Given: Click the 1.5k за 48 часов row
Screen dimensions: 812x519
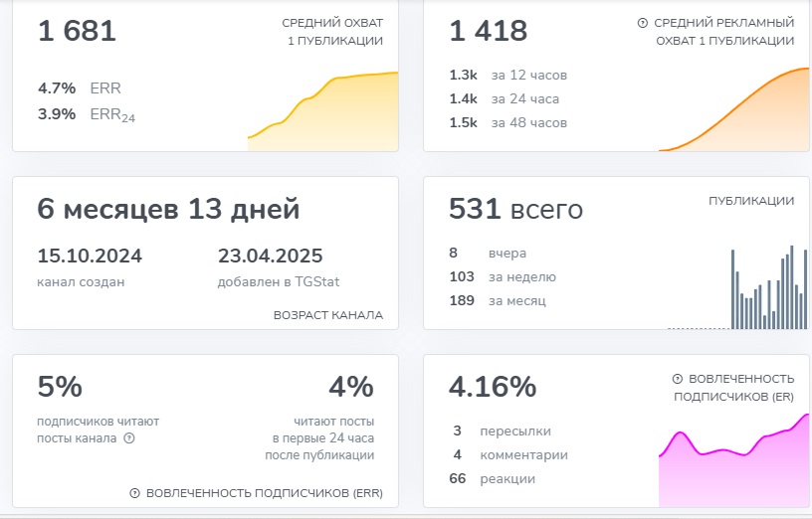Looking at the screenshot, I should pos(508,122).
